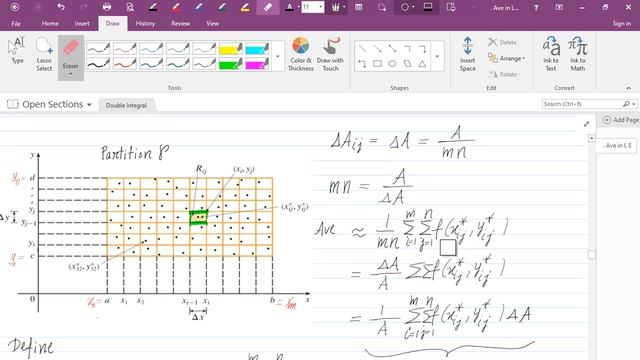Switch to the Insert tab
This screenshot has width=640, height=360.
click(82, 24)
